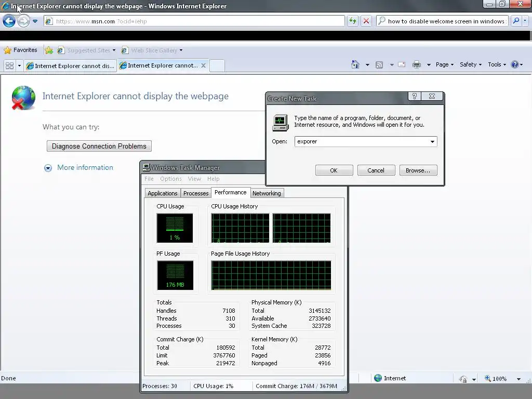Switch to first Internet Explorer cannot display tab

tap(70, 66)
